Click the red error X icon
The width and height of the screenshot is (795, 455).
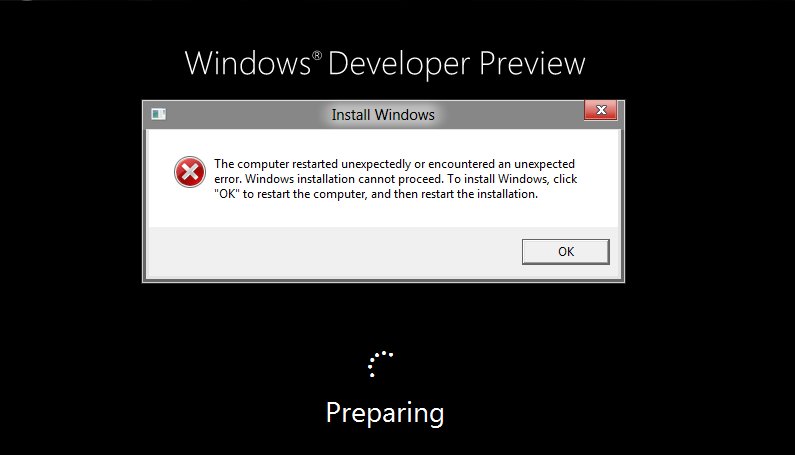(190, 172)
